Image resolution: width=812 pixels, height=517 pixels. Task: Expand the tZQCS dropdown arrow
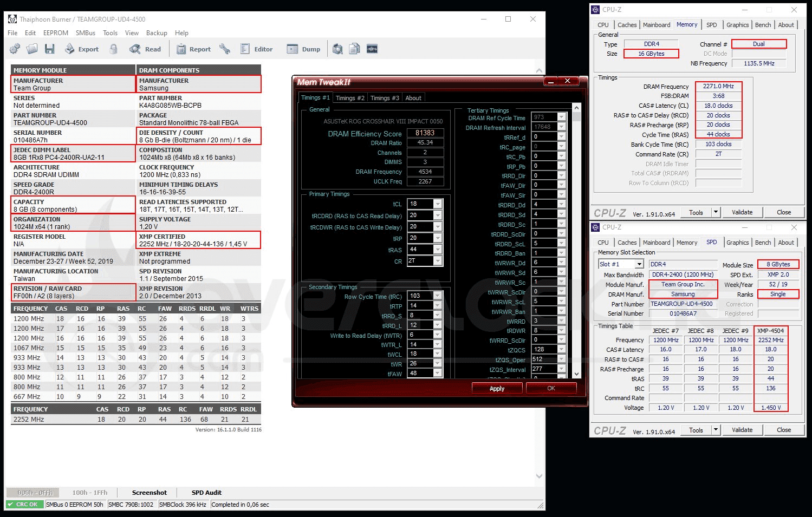[562, 350]
